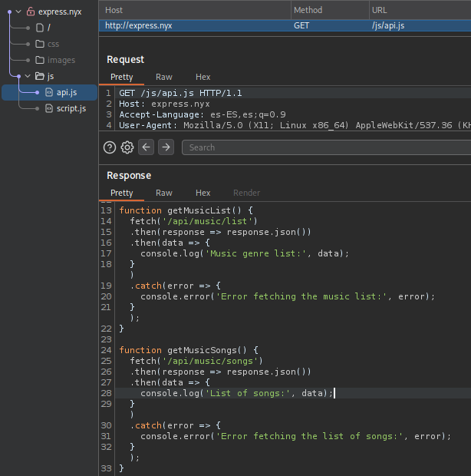Viewport: 471px width, 476px height.
Task: Go to next search match arrow
Action: pyautogui.click(x=166, y=147)
